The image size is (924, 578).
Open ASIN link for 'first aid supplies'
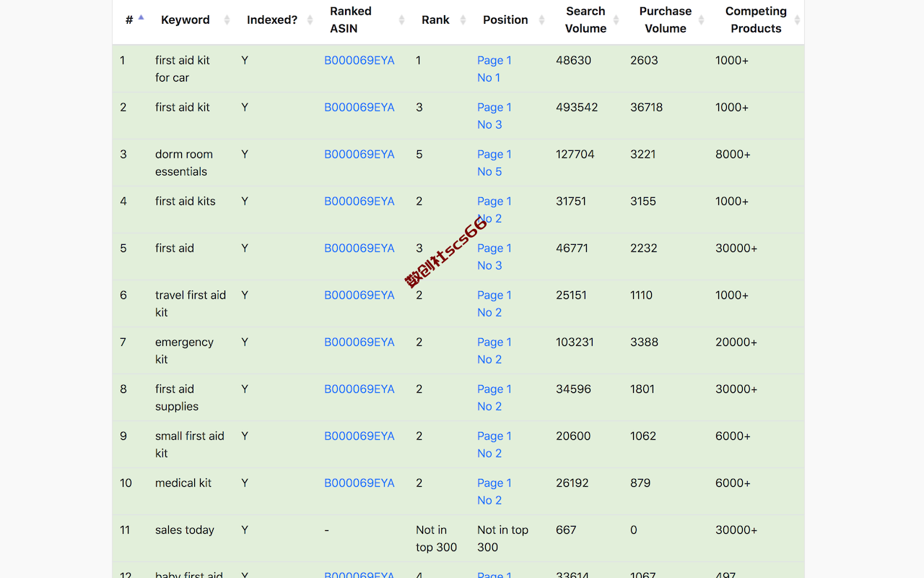click(x=359, y=389)
